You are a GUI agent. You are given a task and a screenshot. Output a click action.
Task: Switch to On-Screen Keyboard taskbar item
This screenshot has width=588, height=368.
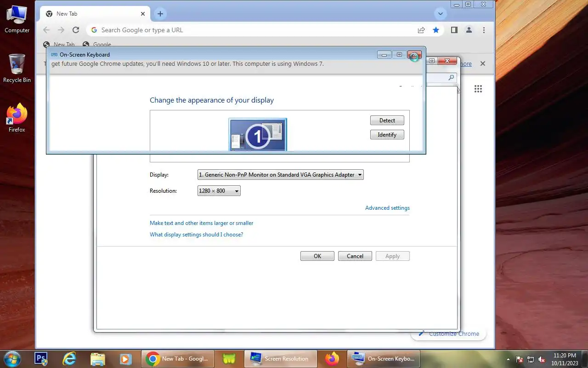384,359
